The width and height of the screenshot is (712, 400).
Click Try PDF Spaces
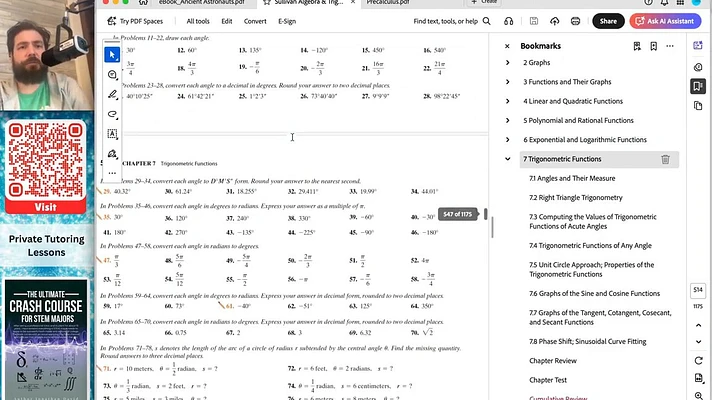point(134,21)
